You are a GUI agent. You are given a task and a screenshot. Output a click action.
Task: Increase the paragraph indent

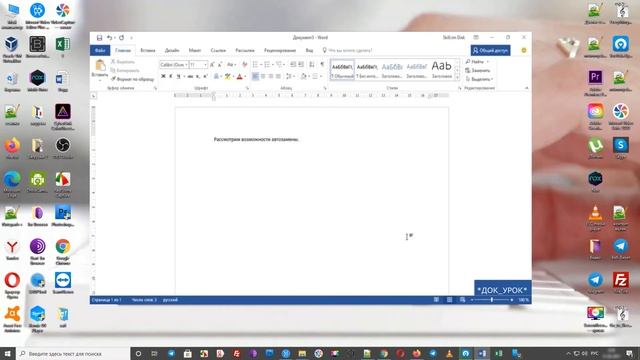[301, 64]
